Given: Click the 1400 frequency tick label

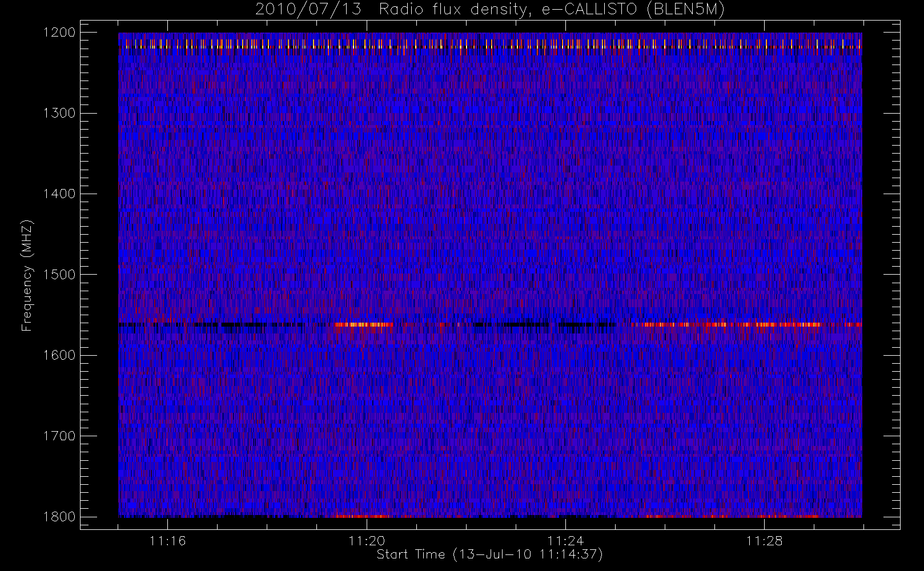Looking at the screenshot, I should [x=60, y=194].
